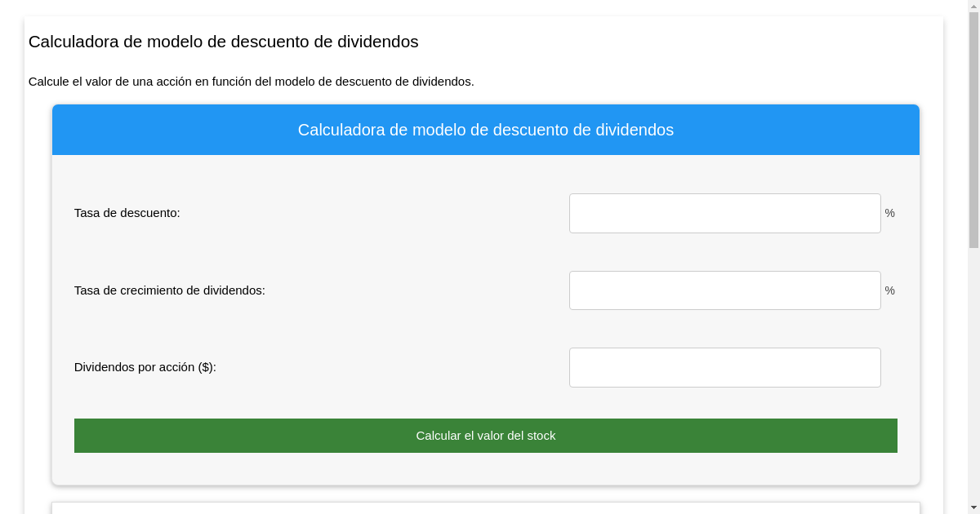Viewport: 980px width, 514px height.
Task: Click the page title 'Calculadora de modelo de descuento'
Action: pos(224,42)
